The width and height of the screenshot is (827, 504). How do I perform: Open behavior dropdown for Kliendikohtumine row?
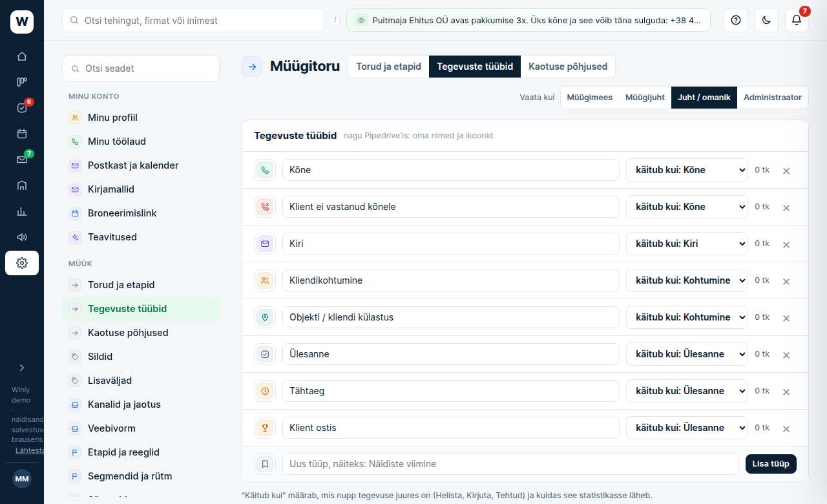(687, 280)
